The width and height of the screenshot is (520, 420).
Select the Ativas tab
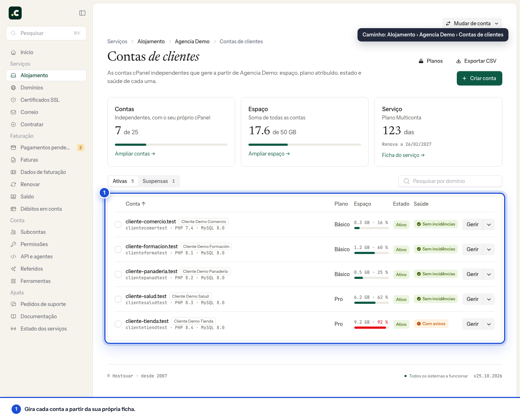[123, 181]
